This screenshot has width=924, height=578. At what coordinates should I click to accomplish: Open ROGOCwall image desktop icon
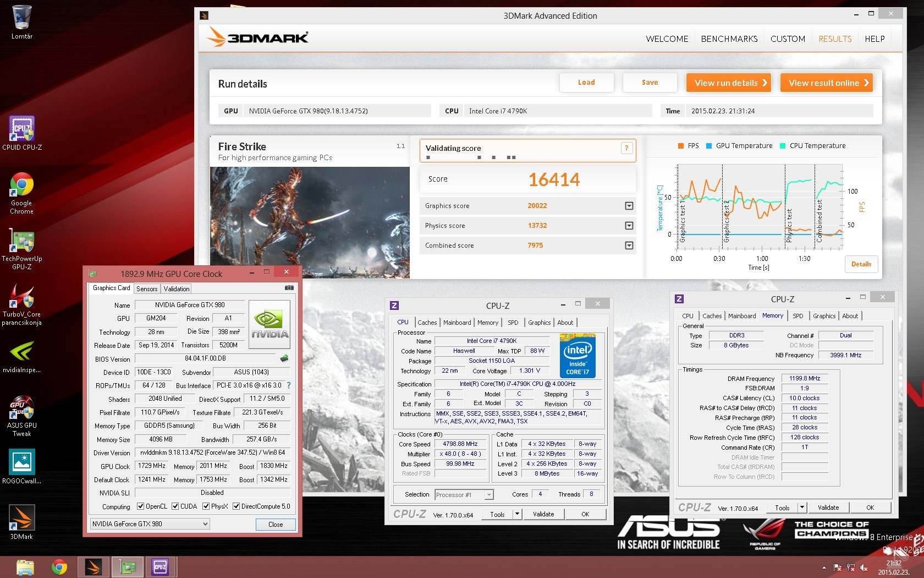coord(22,466)
